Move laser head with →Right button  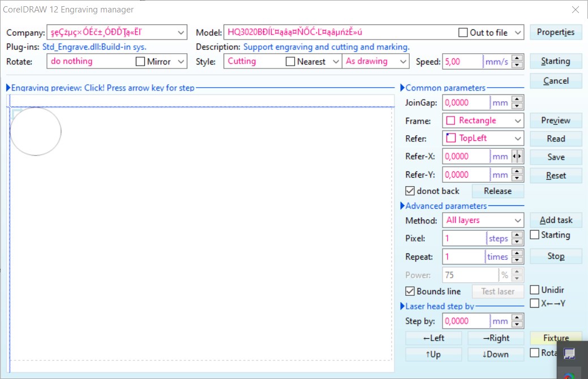tap(496, 338)
